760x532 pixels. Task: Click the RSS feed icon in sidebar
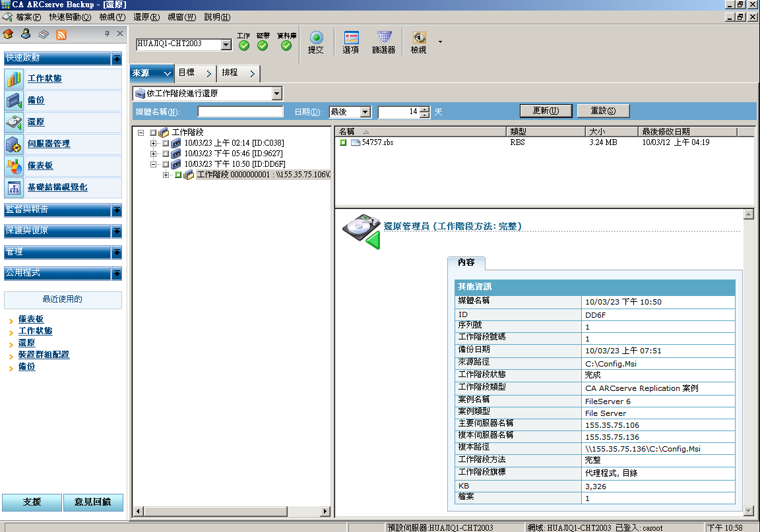coord(61,34)
